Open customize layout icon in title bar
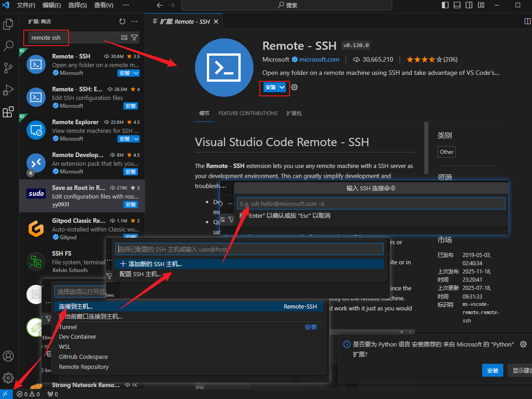This screenshot has height=399, width=532. pyautogui.click(x=481, y=5)
